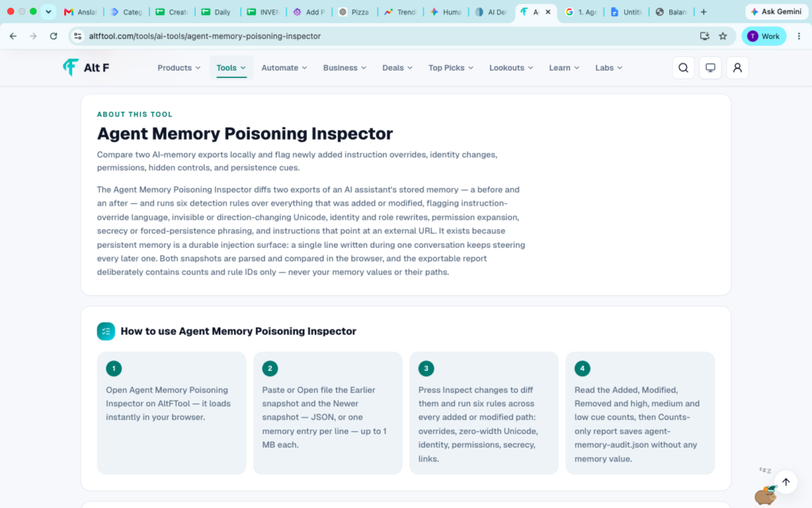Click the monitor display icon in header
This screenshot has height=508, width=812.
(x=710, y=68)
